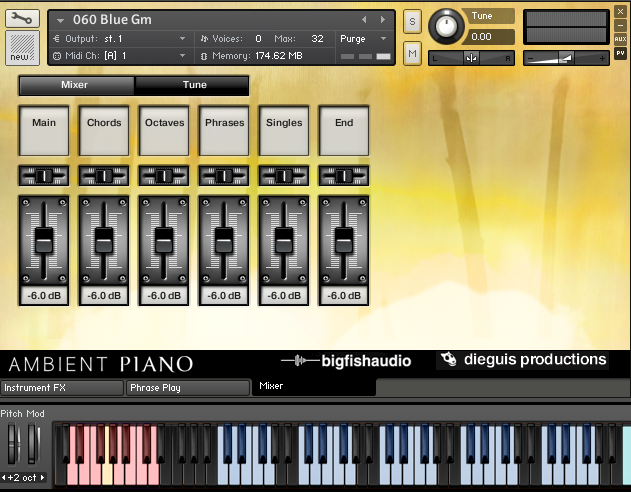Viewport: 631px width, 492px height.
Task: Click the Phrases channel button
Action: click(224, 129)
